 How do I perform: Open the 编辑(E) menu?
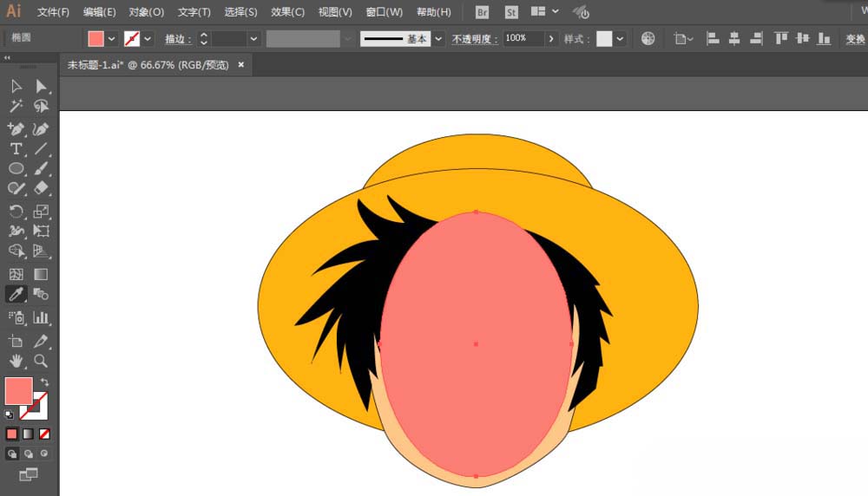(x=99, y=11)
